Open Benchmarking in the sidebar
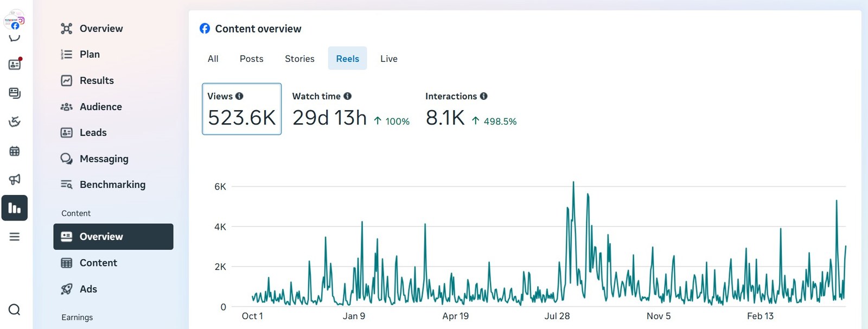868x329 pixels. pos(113,185)
